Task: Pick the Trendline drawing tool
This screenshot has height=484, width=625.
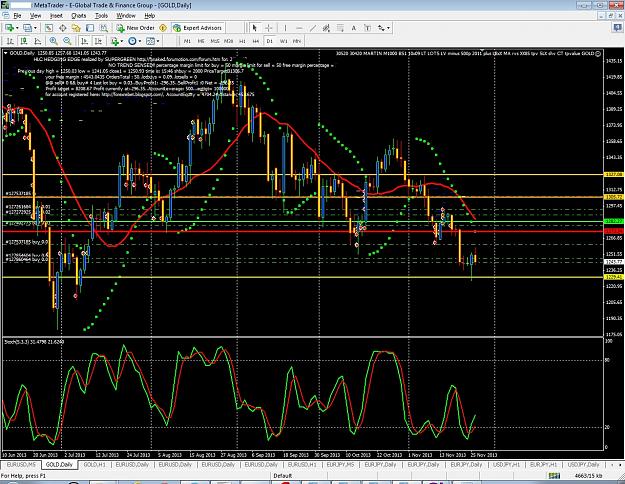Action: tap(313, 28)
